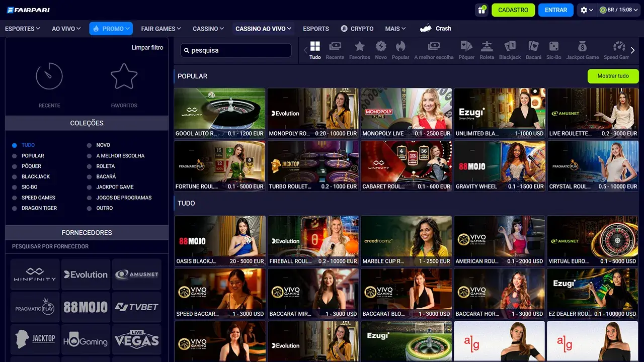Click the Cadastro button

513,10
